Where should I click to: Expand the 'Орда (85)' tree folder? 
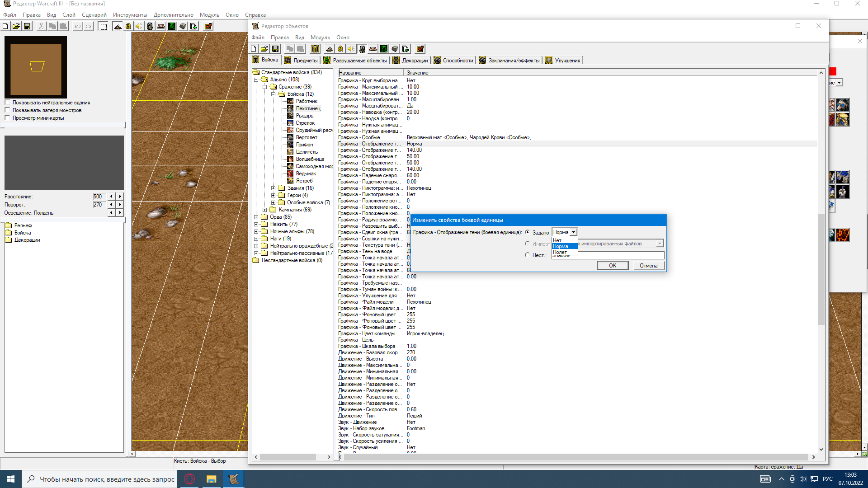[256, 217]
